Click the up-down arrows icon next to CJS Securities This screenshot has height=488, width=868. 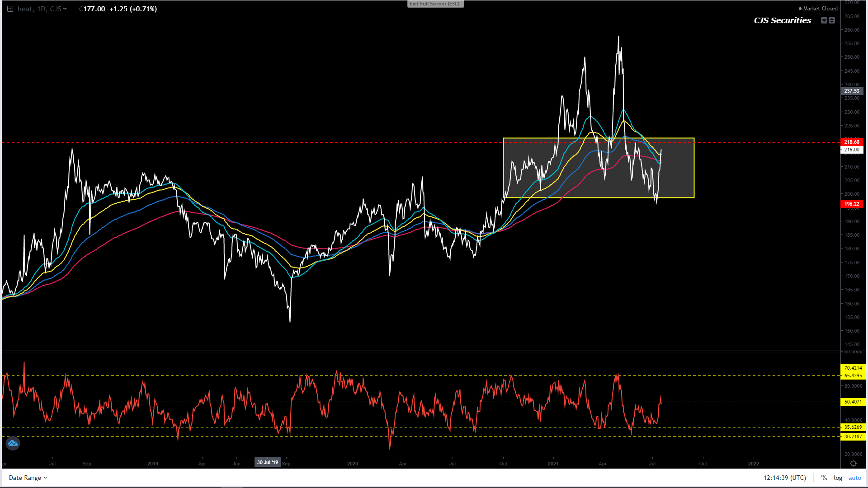pyautogui.click(x=832, y=20)
